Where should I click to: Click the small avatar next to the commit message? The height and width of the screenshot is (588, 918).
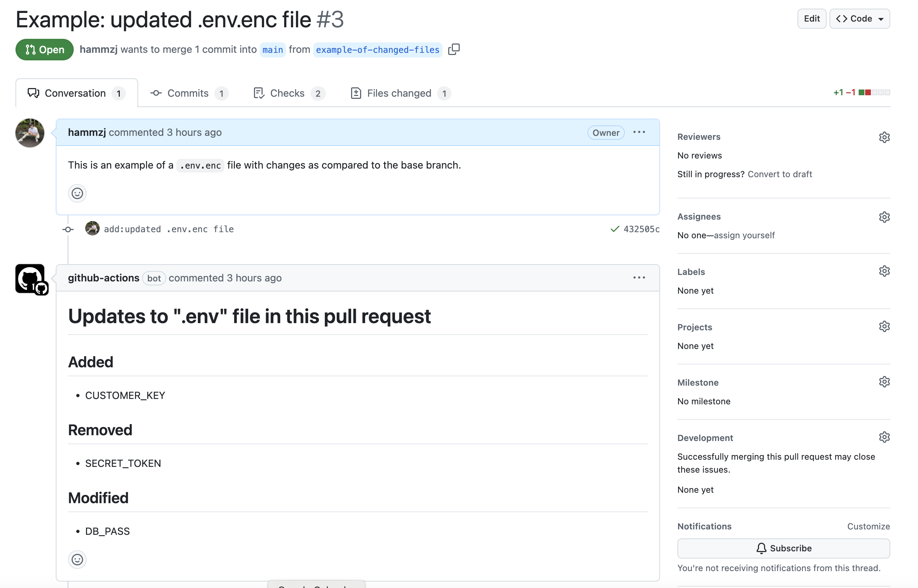click(x=92, y=228)
